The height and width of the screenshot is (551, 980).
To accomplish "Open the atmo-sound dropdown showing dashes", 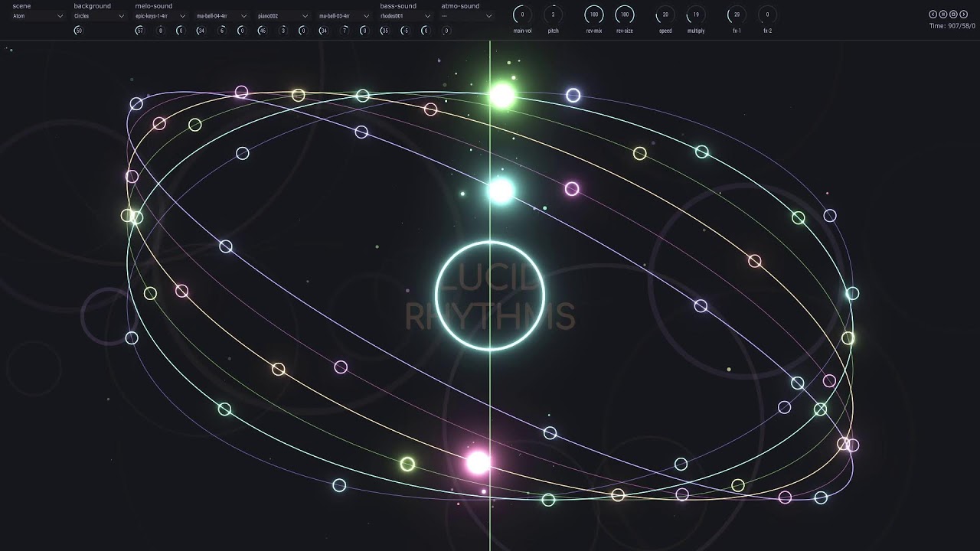I will coord(467,15).
